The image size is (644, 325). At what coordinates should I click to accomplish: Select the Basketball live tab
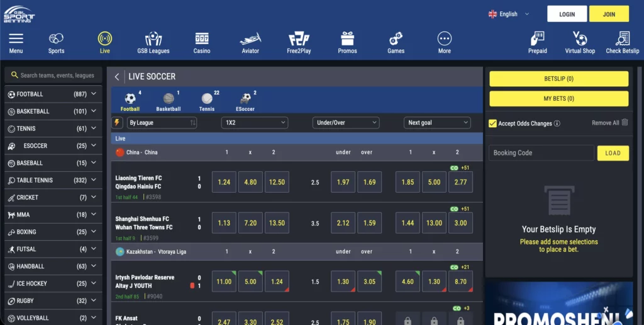coord(169,101)
